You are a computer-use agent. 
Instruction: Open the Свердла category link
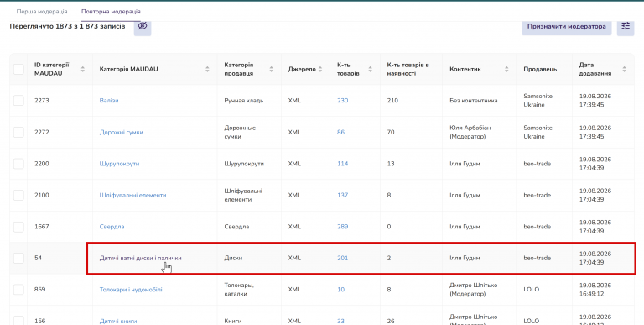point(112,227)
